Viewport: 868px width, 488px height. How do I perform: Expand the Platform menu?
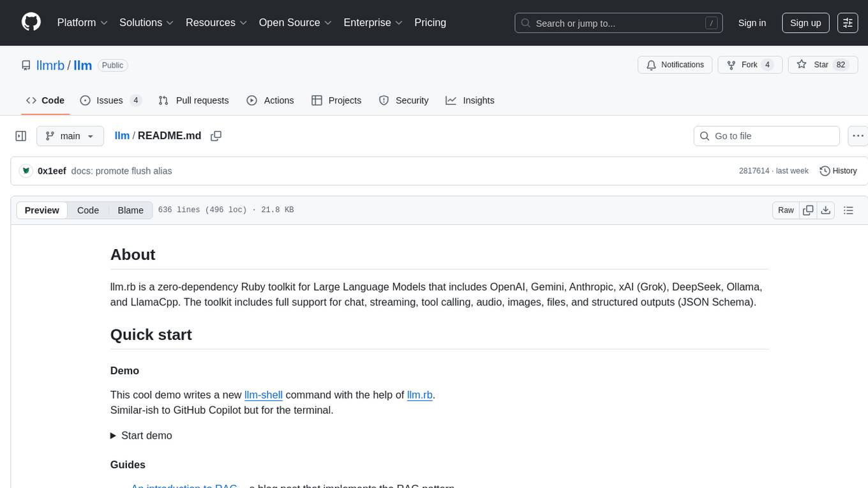[82, 22]
